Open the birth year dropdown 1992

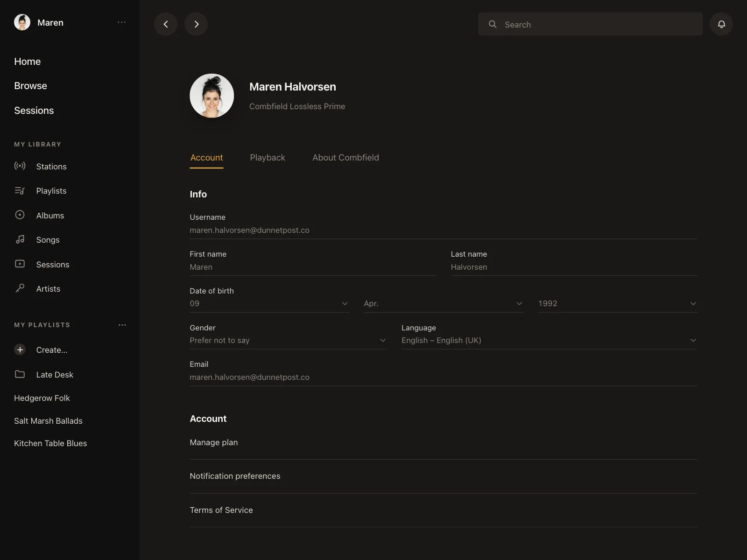tap(618, 303)
